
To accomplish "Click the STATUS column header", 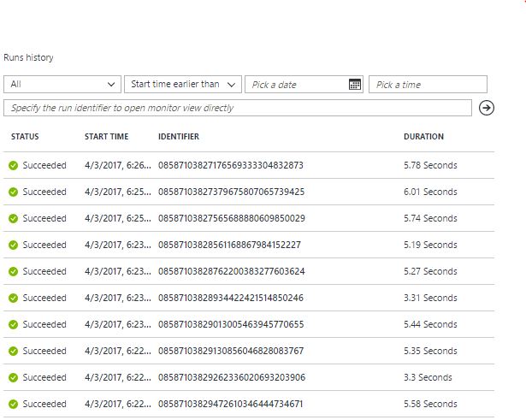I will tap(25, 137).
